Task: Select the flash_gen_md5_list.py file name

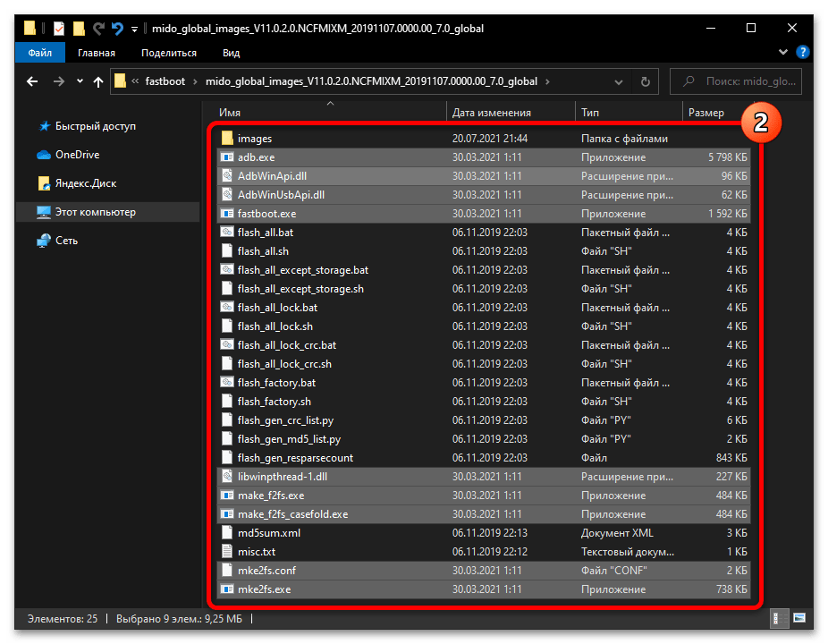Action: 290,439
